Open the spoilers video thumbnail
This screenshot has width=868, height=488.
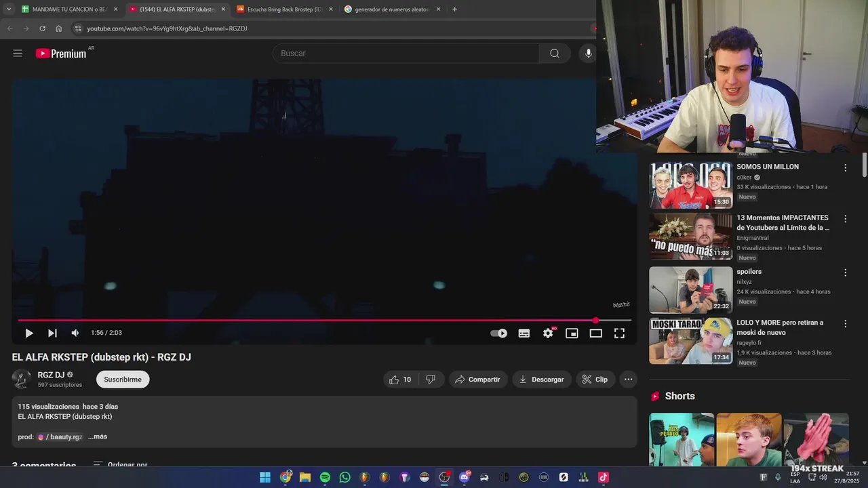(690, 290)
